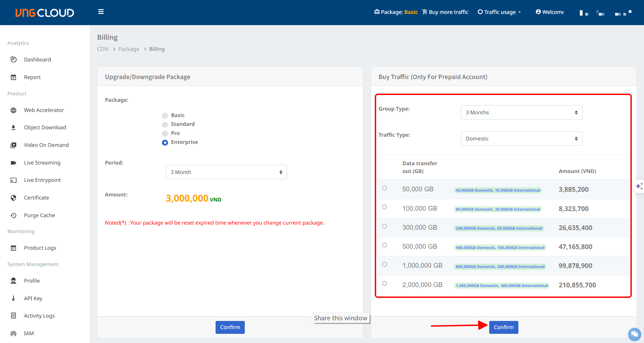The height and width of the screenshot is (343, 644).
Task: Open the Period dropdown showing 3 Month
Action: click(226, 172)
